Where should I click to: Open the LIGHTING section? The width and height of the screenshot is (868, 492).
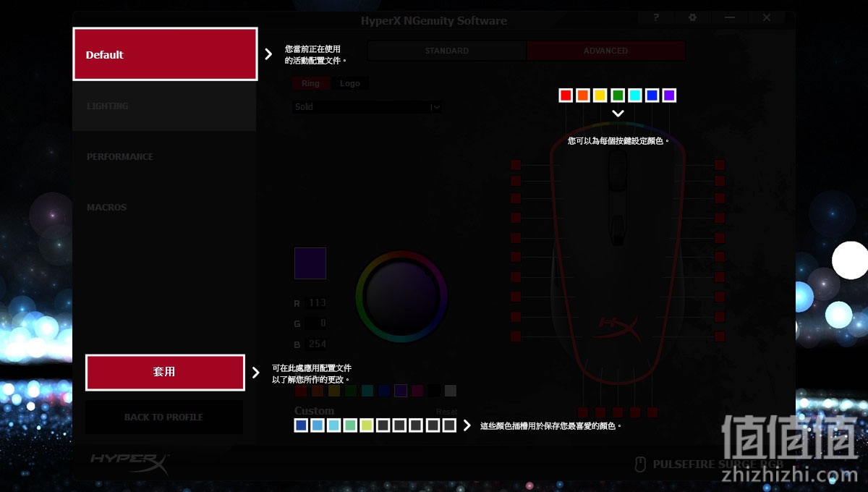pos(164,106)
